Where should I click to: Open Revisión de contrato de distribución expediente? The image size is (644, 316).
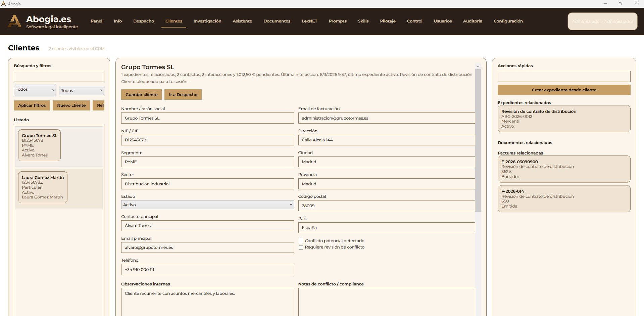[x=563, y=119]
